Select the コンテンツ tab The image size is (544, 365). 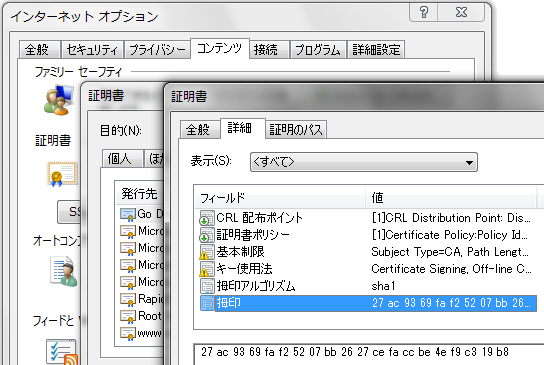coord(220,49)
